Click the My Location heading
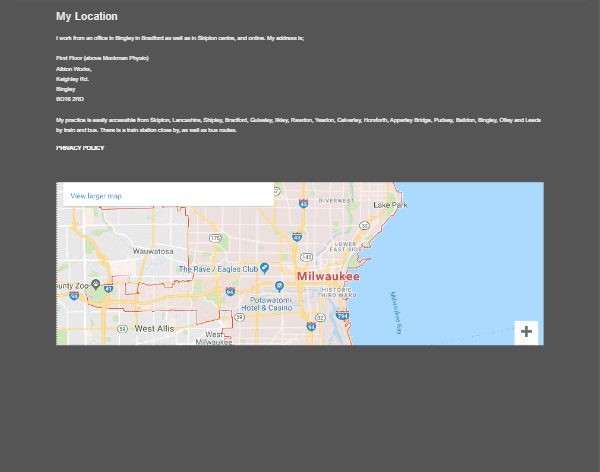This screenshot has height=472, width=600. pos(87,16)
